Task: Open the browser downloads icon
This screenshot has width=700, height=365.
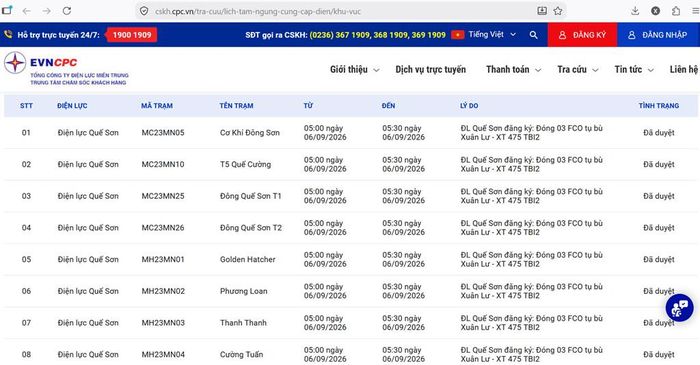Action: point(635,11)
